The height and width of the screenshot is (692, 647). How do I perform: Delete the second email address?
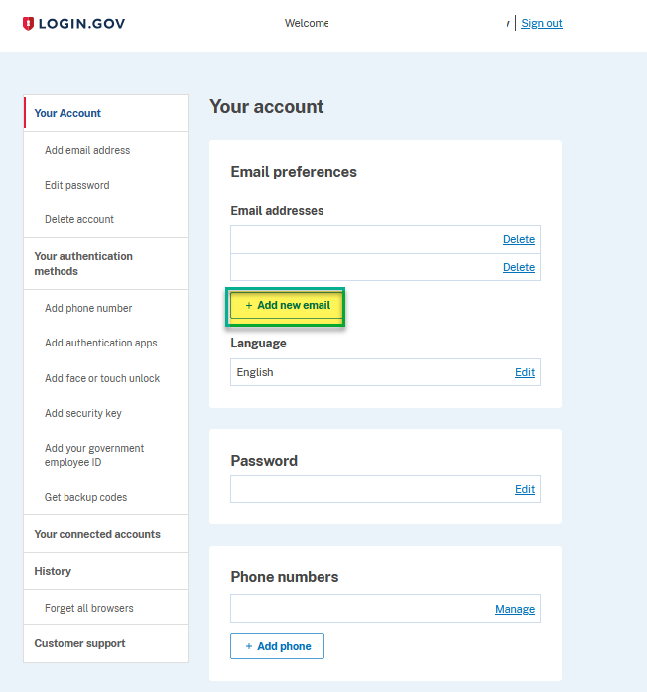pos(518,267)
